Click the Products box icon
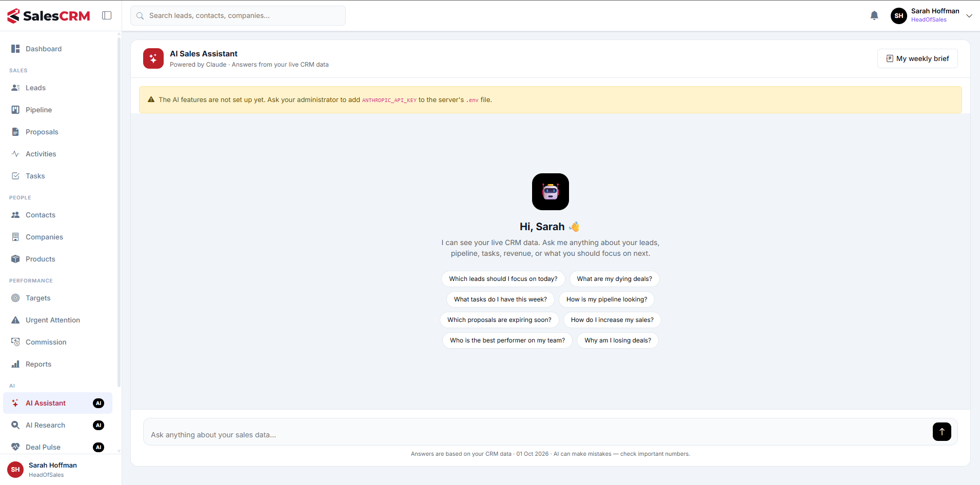Viewport: 980px width, 485px height. [15, 259]
